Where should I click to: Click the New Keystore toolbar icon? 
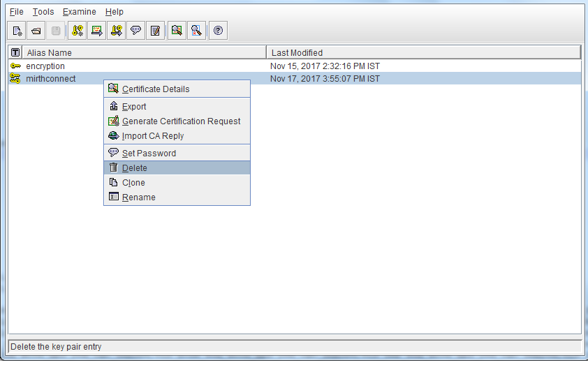pyautogui.click(x=17, y=31)
